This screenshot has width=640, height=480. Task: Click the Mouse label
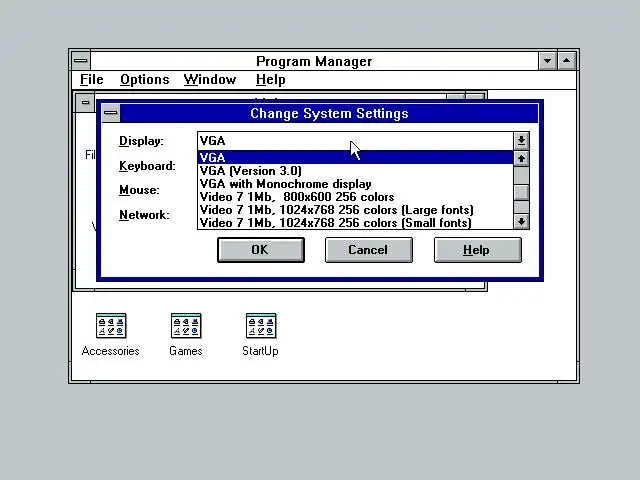click(x=139, y=190)
